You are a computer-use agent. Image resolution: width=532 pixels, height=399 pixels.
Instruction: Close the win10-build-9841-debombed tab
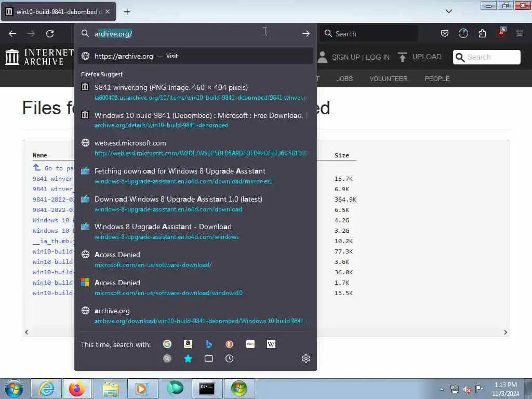tap(108, 11)
